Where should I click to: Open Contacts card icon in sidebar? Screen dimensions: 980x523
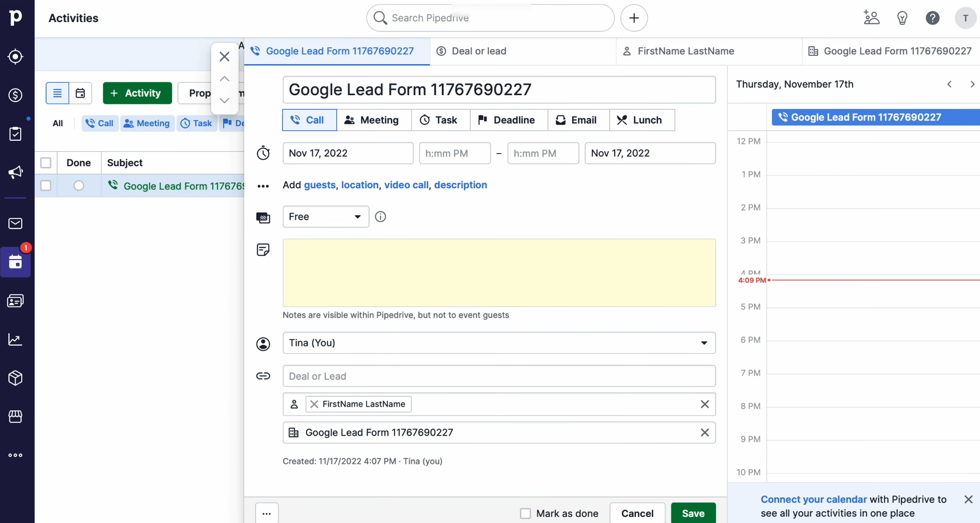(x=16, y=301)
